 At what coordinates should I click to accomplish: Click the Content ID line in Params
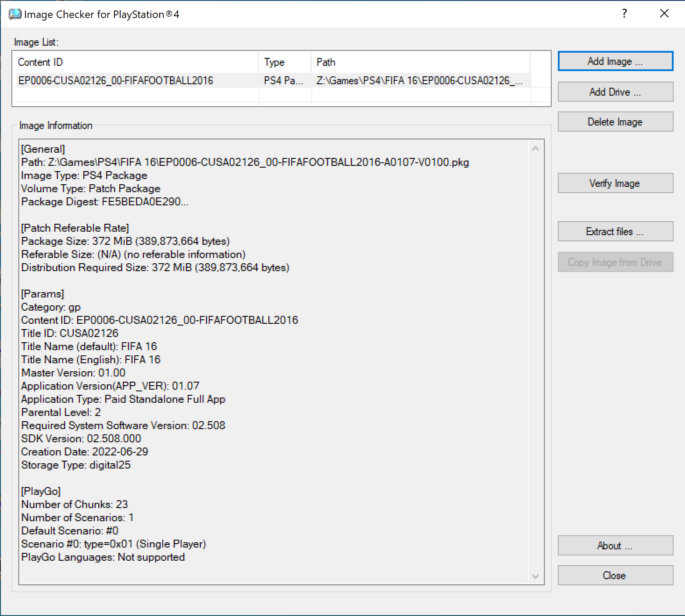[x=160, y=320]
